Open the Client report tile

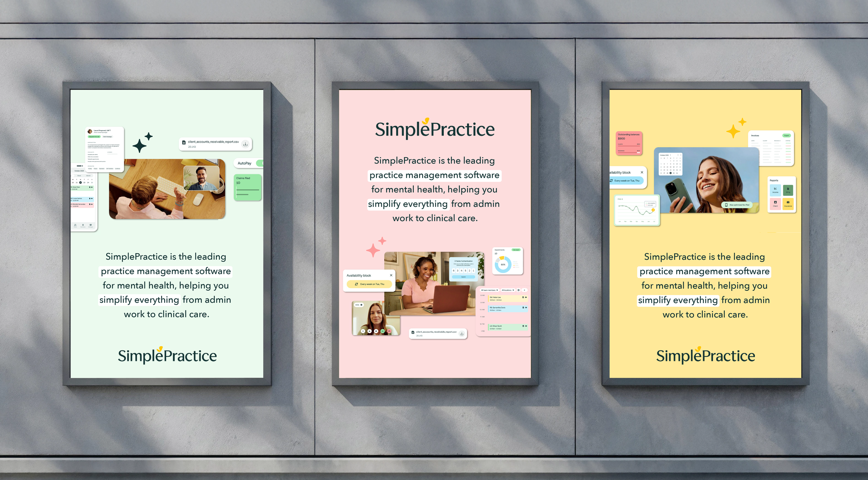point(775,203)
